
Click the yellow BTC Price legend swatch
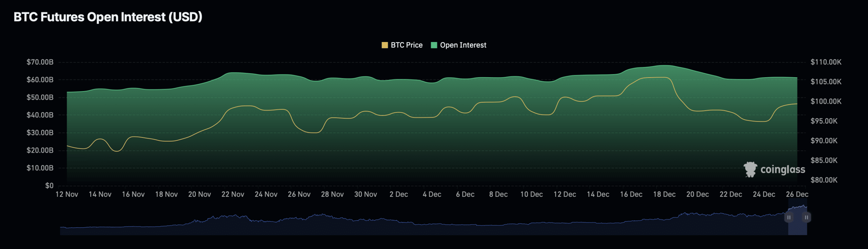coord(384,45)
